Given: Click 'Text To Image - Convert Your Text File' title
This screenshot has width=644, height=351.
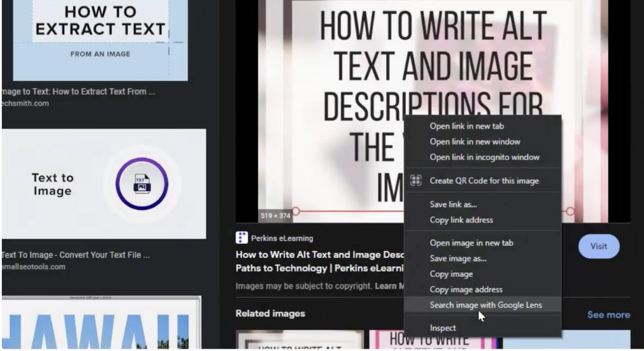Looking at the screenshot, I should 75,255.
